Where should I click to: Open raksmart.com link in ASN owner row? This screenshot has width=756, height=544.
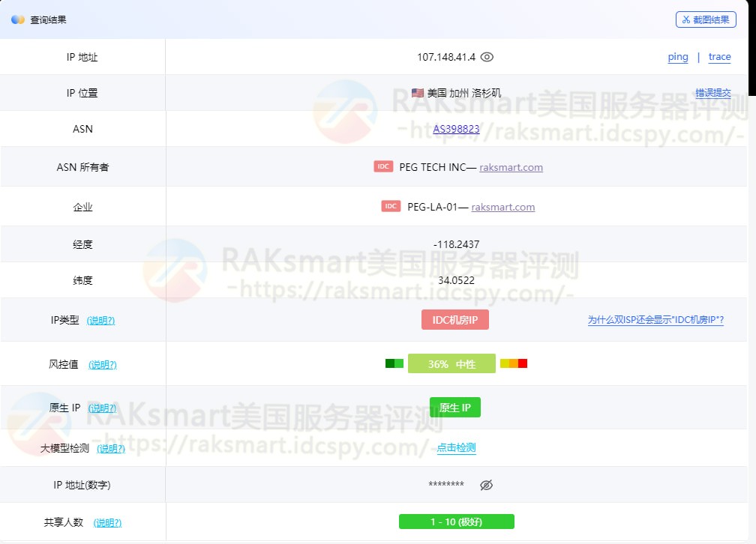click(511, 167)
